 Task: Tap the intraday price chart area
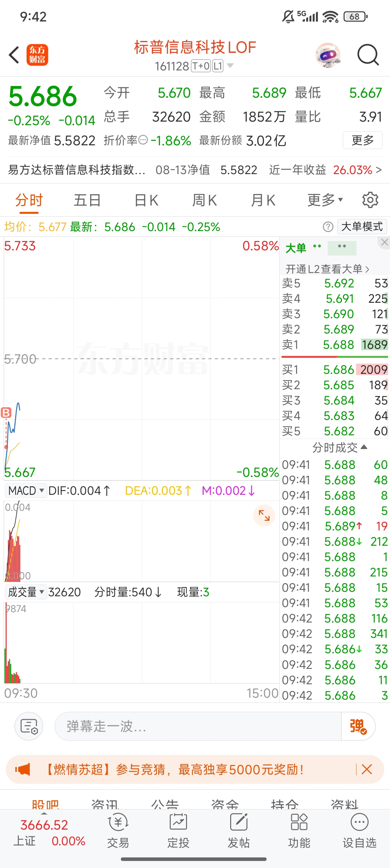click(x=141, y=358)
